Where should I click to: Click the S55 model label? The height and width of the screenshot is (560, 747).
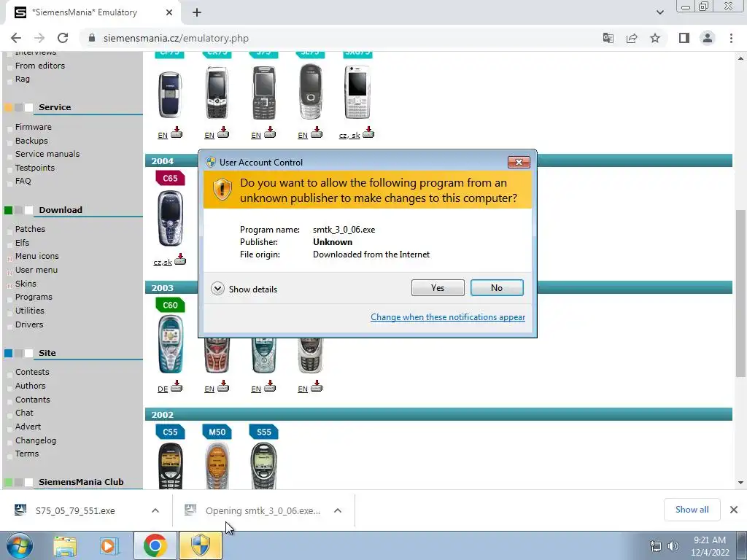pos(263,432)
